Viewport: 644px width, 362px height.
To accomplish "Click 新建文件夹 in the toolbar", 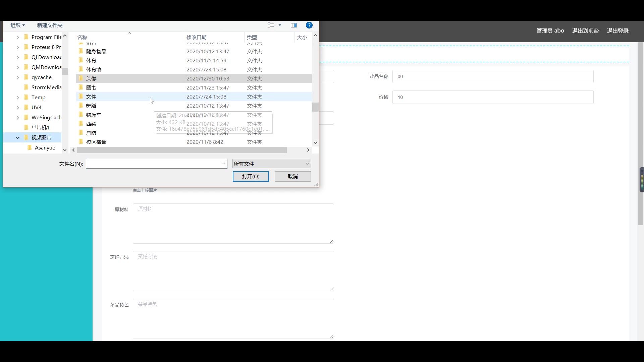I will pos(50,25).
